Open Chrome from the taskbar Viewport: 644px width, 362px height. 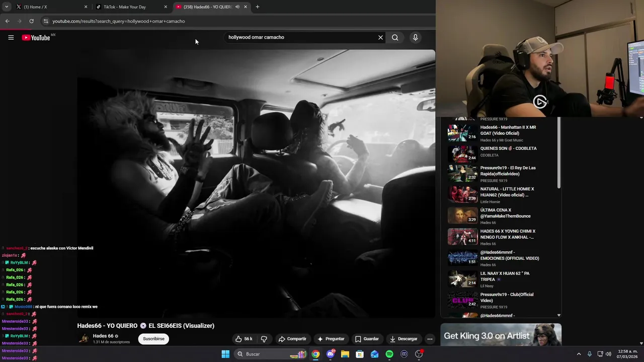(315, 354)
